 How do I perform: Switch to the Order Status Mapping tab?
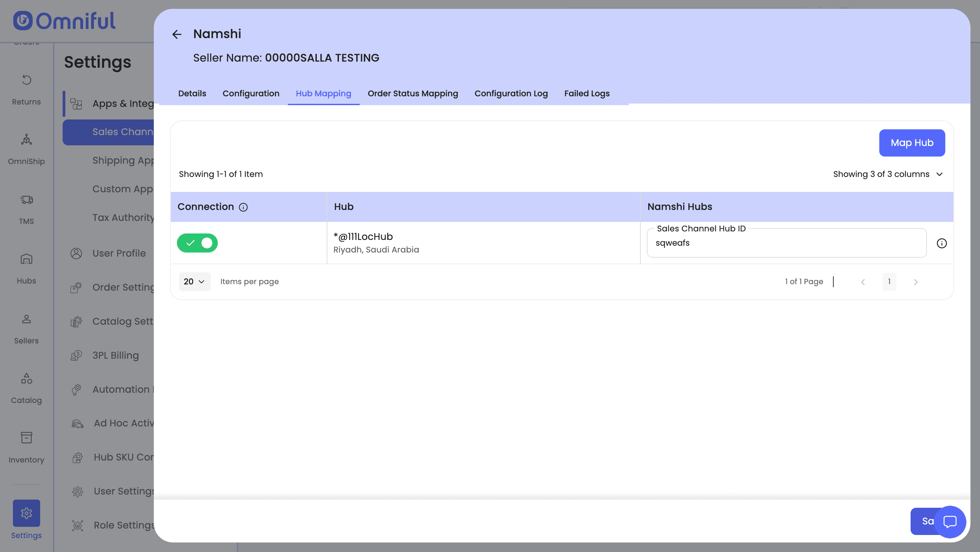tap(412, 94)
